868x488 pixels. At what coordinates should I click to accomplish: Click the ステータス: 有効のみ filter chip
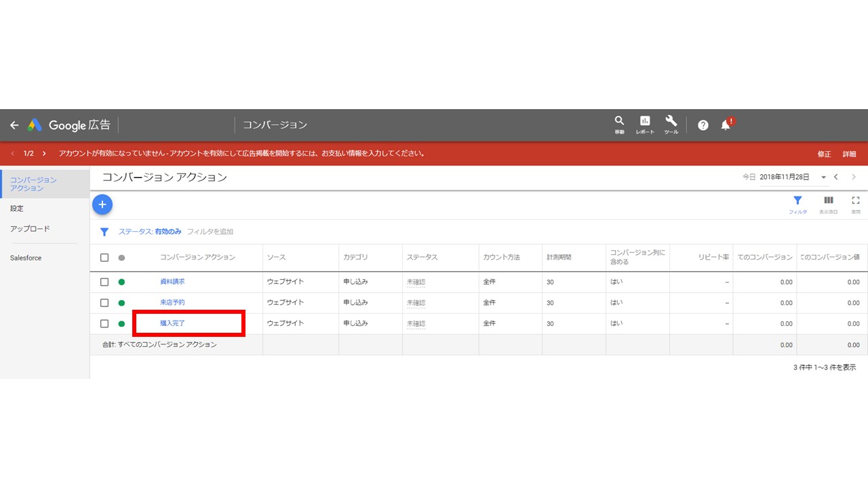click(x=150, y=232)
